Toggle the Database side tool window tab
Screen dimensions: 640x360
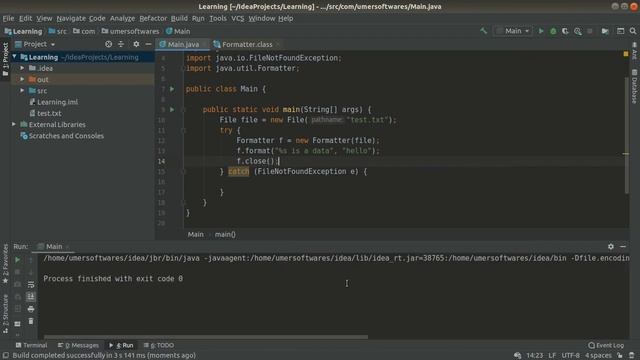coord(634,86)
